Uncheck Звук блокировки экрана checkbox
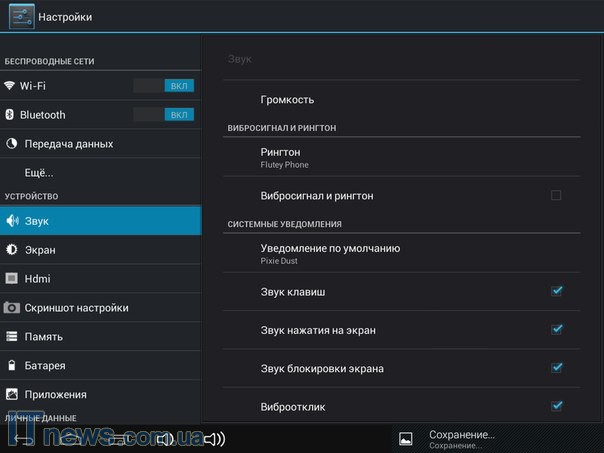The width and height of the screenshot is (604, 453). coord(557,368)
